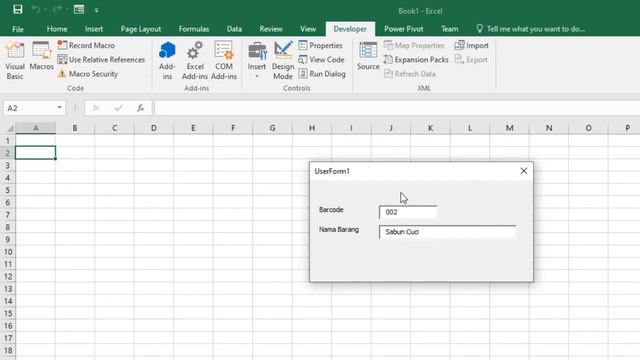
Task: Click View Code
Action: pyautogui.click(x=321, y=60)
